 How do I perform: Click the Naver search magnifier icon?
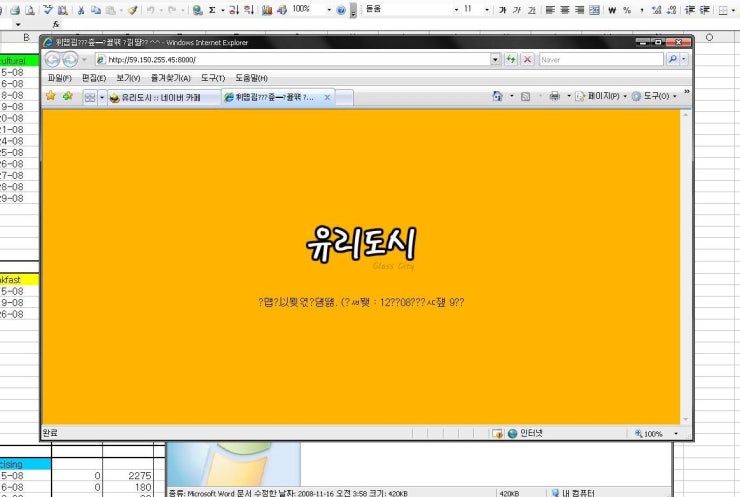pos(671,60)
